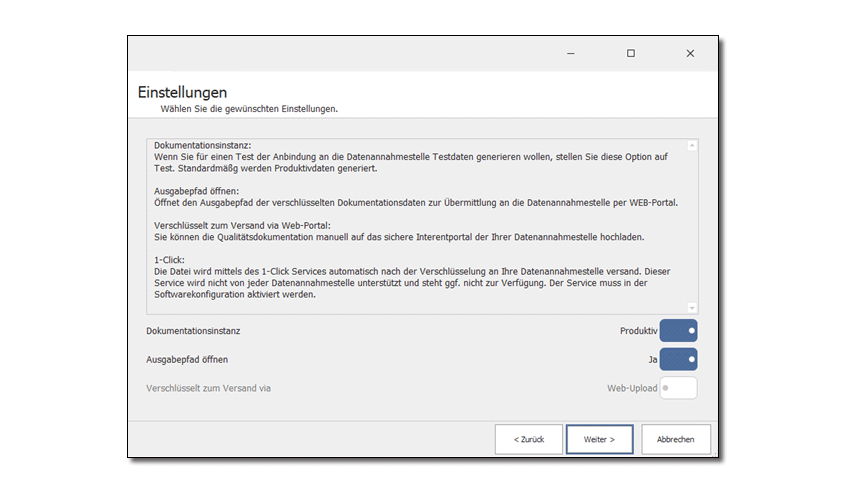Click the Weiter button to continue

(599, 439)
